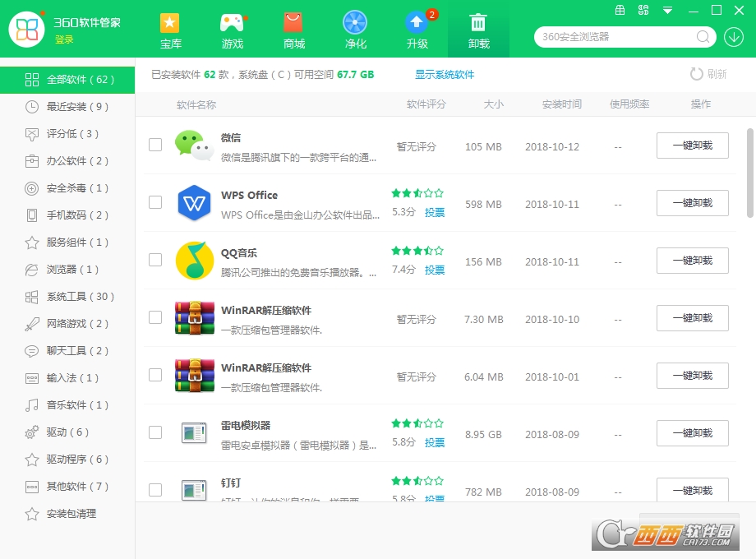Select 其他软件 (7) category

tap(67, 486)
